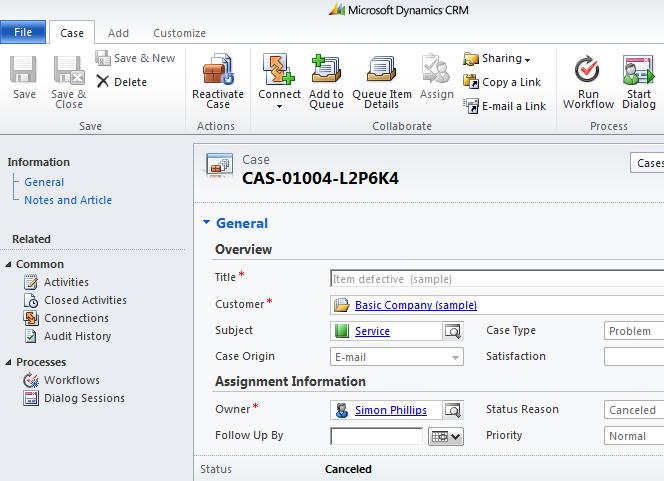Screen dimensions: 664x481
Task: Click the Canceled value in the status footer
Action: coord(348,469)
